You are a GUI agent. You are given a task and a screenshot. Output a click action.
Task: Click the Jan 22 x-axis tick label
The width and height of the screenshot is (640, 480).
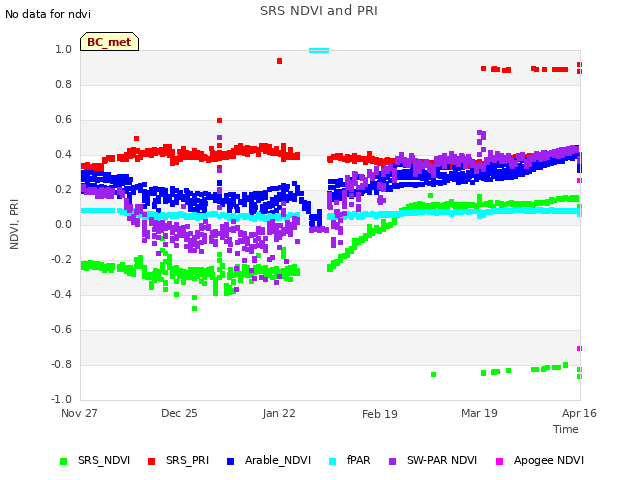279,413
